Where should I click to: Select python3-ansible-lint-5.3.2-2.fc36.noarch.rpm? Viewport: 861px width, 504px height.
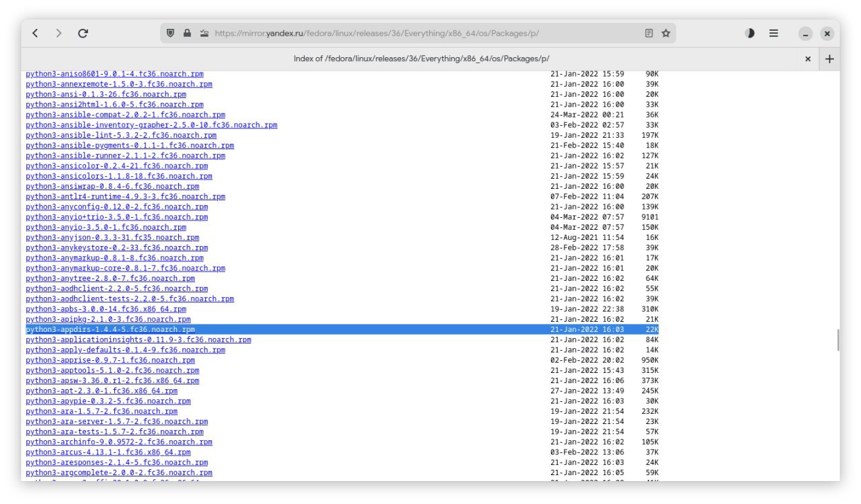(x=121, y=135)
